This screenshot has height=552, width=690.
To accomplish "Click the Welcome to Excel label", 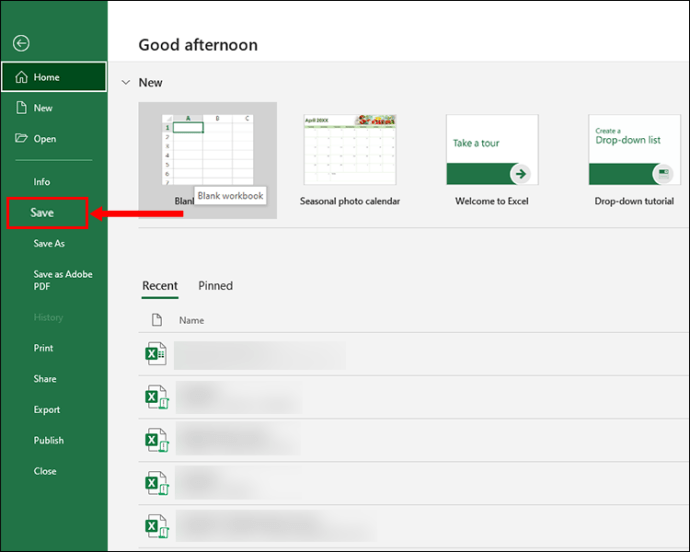I will (x=492, y=201).
